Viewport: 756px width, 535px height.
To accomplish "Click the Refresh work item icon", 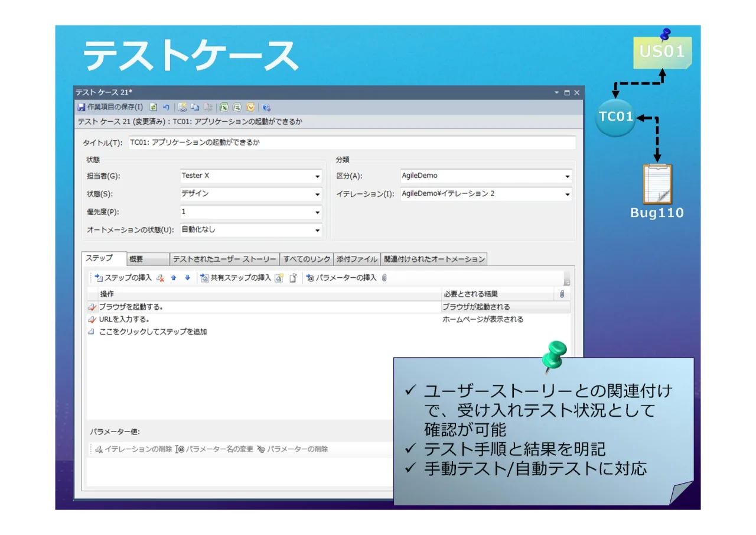I will tap(153, 108).
